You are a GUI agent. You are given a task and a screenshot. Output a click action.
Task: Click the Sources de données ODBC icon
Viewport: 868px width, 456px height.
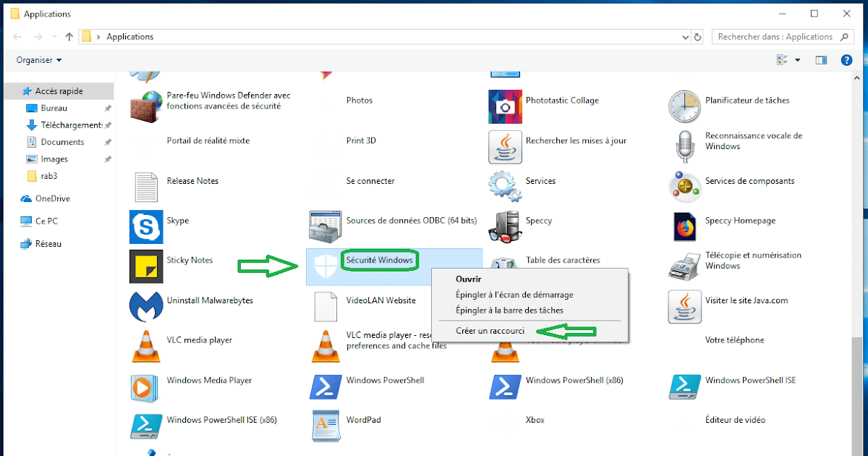click(x=325, y=227)
